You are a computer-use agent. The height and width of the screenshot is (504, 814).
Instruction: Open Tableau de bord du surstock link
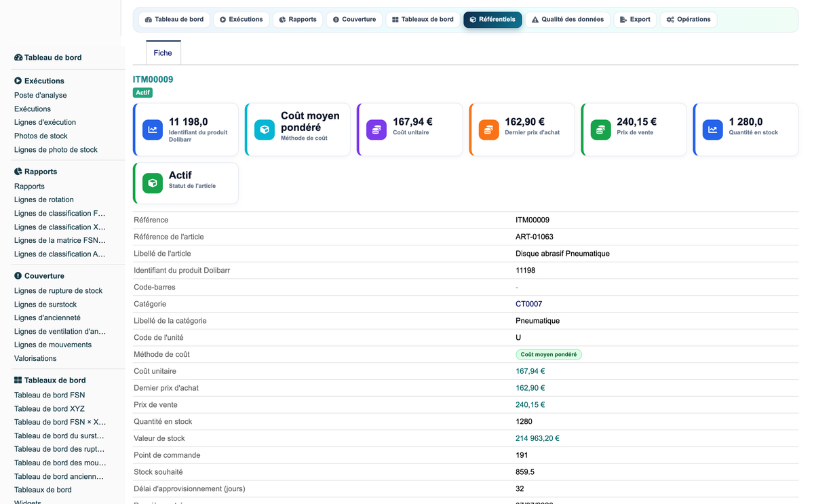point(59,436)
